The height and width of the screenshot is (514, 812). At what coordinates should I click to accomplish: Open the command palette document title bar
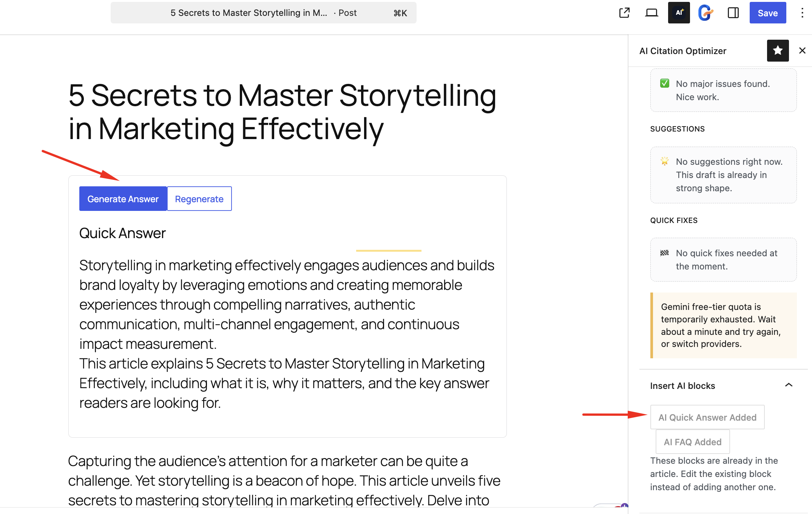point(263,13)
